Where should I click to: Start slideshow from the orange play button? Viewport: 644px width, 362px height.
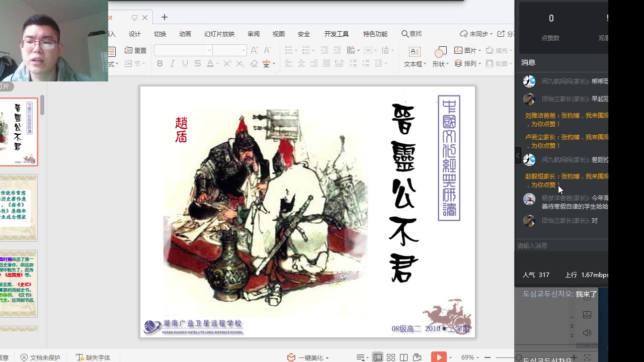[439, 357]
